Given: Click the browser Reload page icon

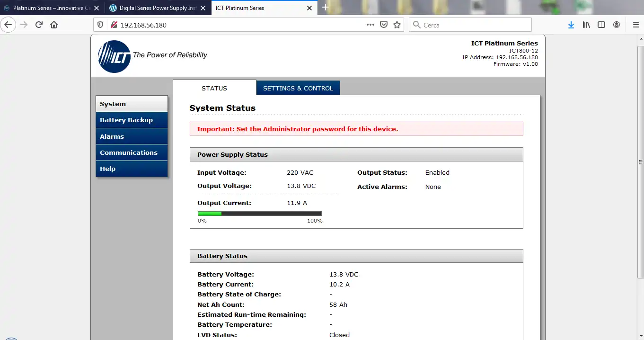Looking at the screenshot, I should tap(39, 25).
